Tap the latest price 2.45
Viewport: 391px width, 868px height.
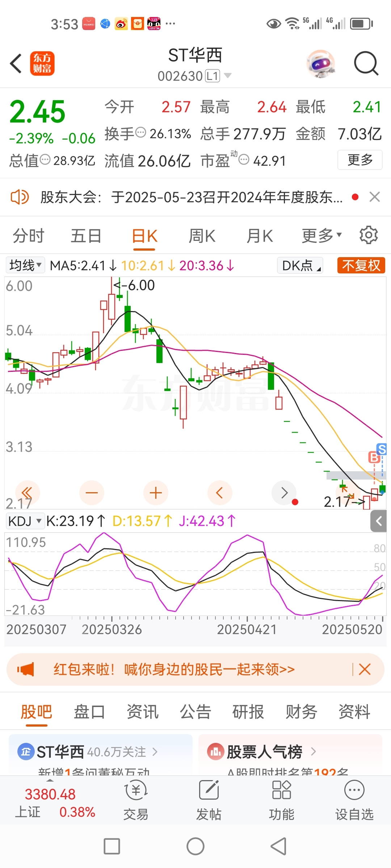coord(37,111)
